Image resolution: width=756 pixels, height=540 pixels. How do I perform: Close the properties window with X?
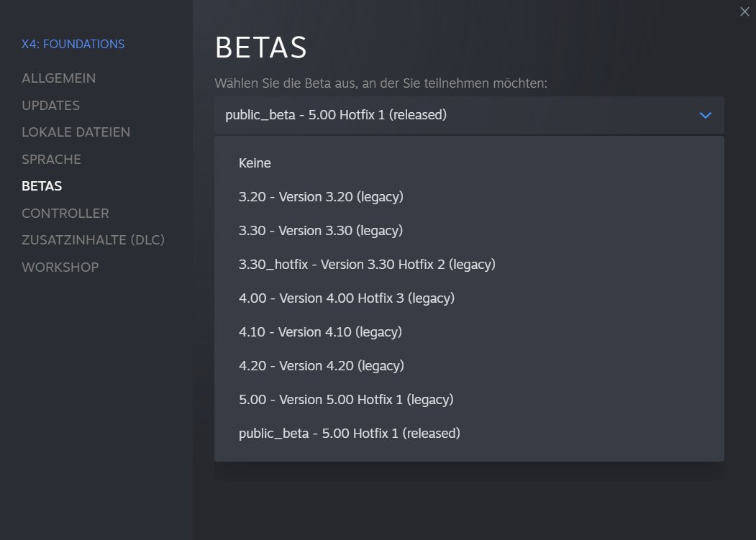tap(744, 12)
